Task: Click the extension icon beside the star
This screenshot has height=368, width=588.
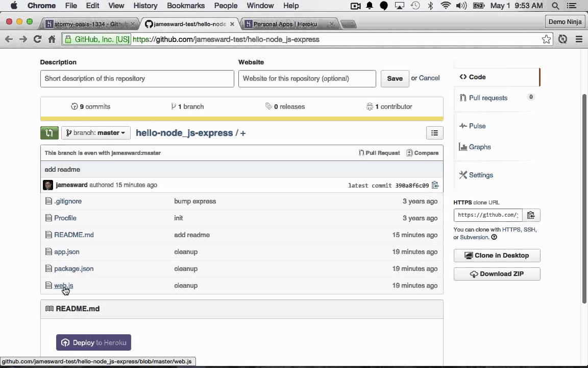Action: point(562,39)
